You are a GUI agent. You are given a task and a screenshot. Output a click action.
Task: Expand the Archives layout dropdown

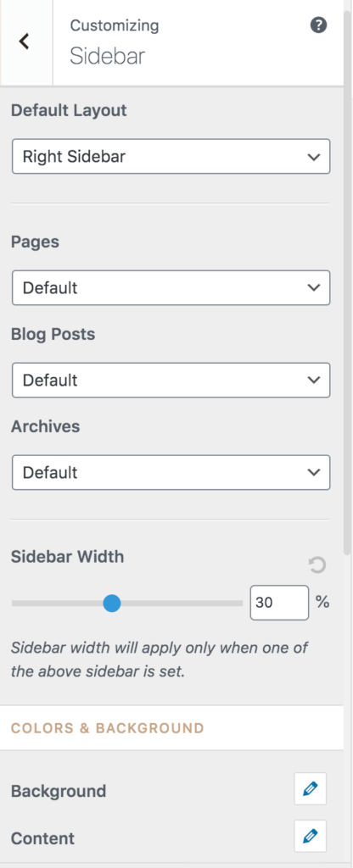[171, 473]
